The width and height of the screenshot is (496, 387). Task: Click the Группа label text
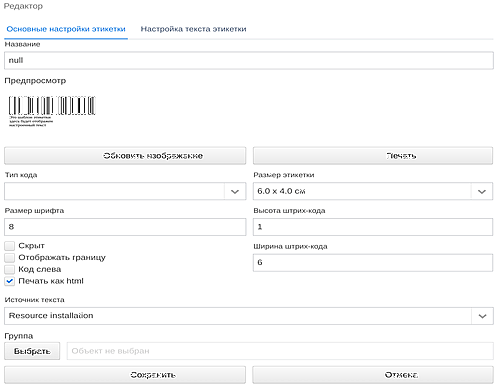click(x=19, y=336)
